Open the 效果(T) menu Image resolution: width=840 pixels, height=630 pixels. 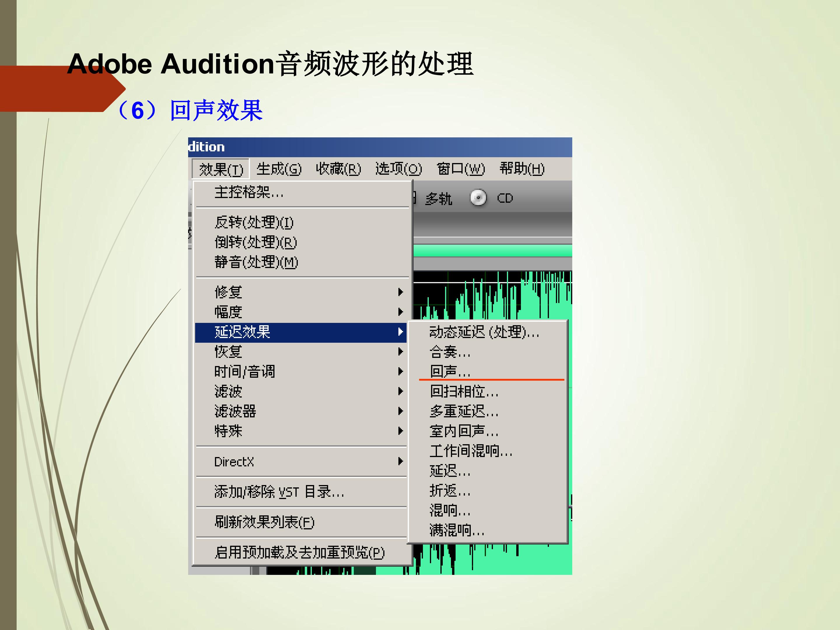220,169
